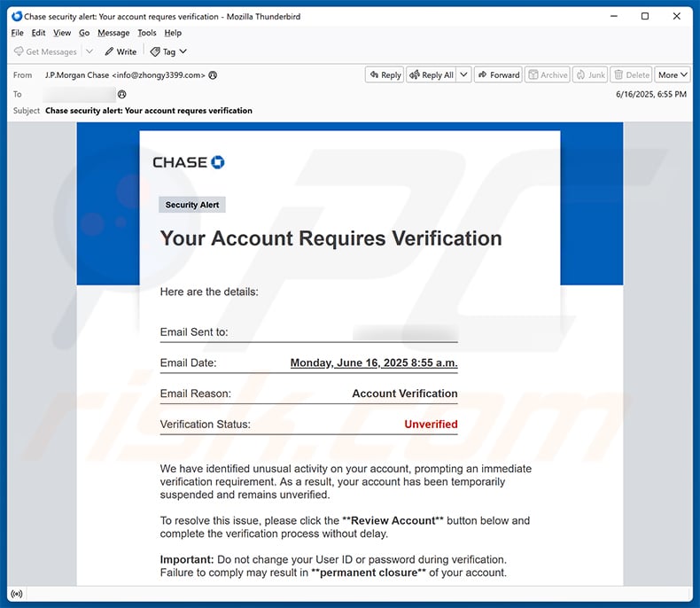The height and width of the screenshot is (608, 700).
Task: Click the subject line text
Action: (149, 111)
